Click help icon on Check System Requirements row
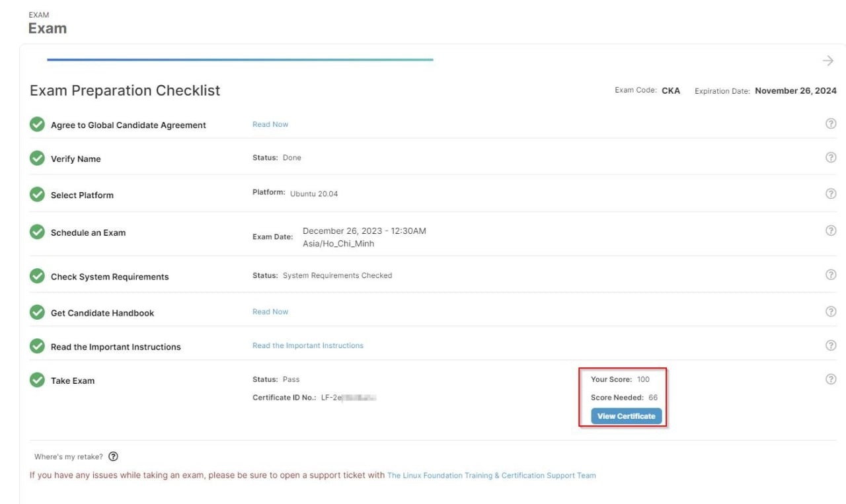This screenshot has width=846, height=504. (831, 275)
